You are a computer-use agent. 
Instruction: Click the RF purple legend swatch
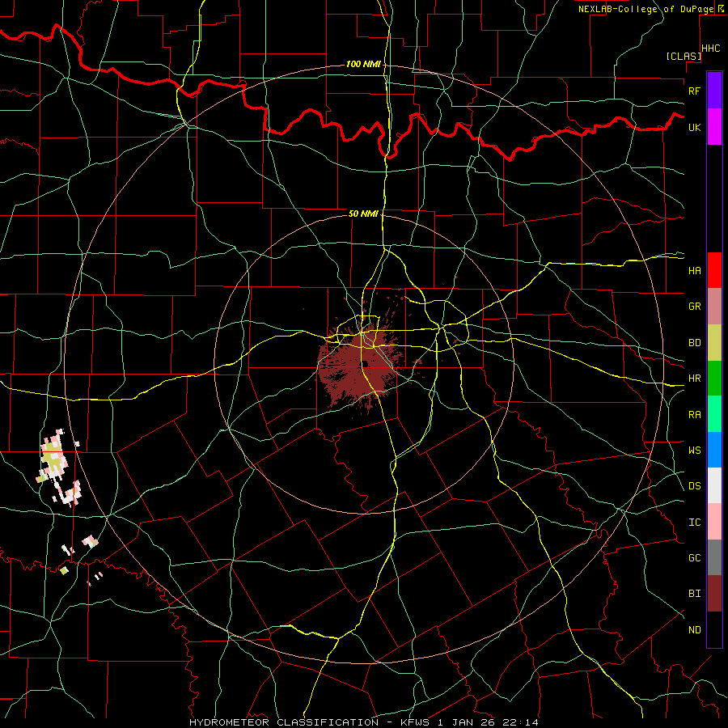[x=714, y=91]
